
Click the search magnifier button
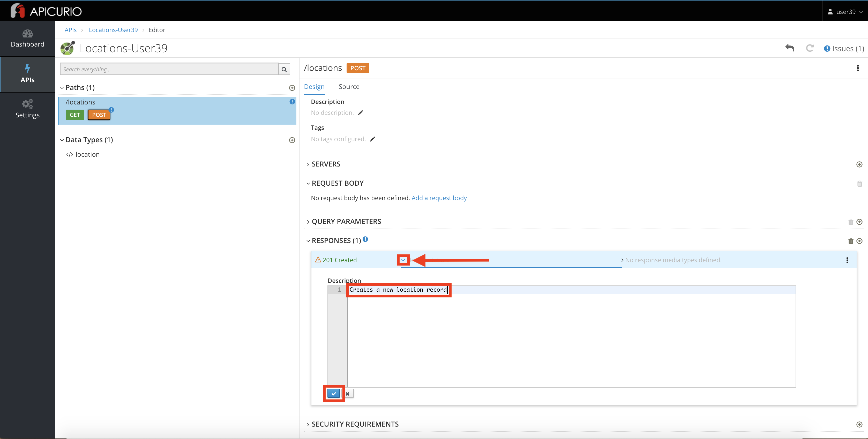[284, 69]
